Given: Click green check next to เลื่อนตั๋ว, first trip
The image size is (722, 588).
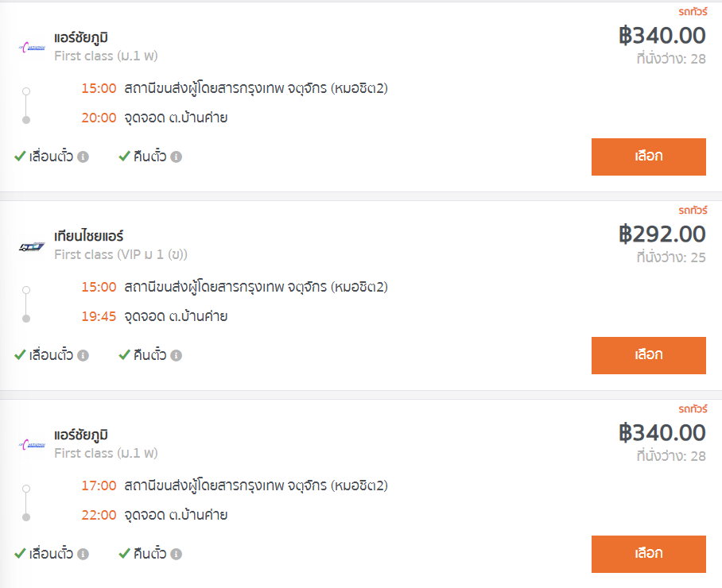Looking at the screenshot, I should pyautogui.click(x=20, y=157).
